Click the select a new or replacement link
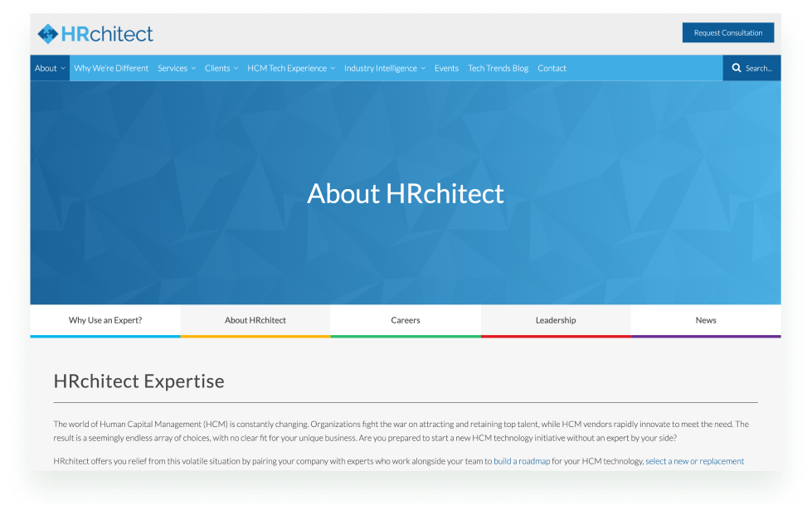The width and height of the screenshot is (812, 505). pyautogui.click(x=697, y=461)
